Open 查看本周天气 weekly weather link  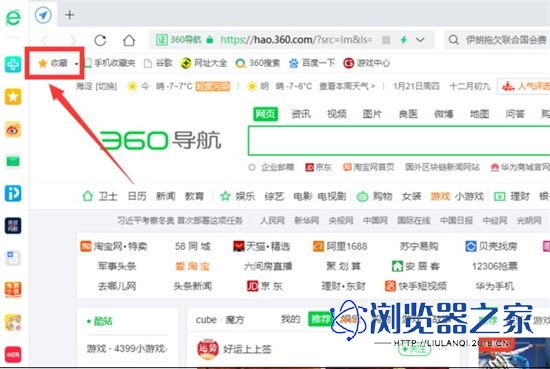point(347,86)
